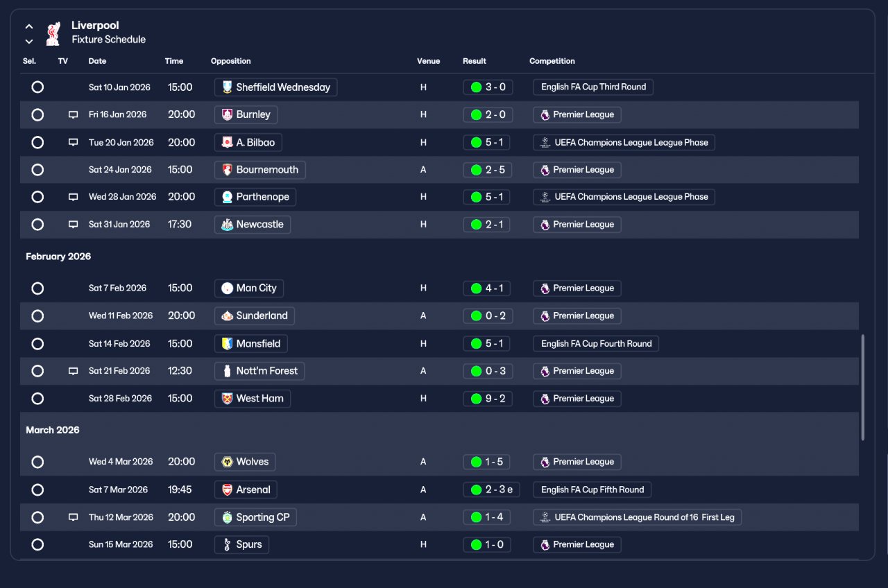Click the February 2026 month heading
Image resolution: width=888 pixels, height=588 pixels.
pos(58,257)
